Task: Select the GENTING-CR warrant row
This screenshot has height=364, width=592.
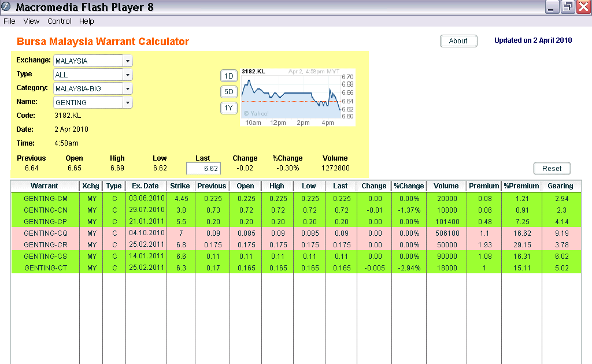Action: (296, 245)
